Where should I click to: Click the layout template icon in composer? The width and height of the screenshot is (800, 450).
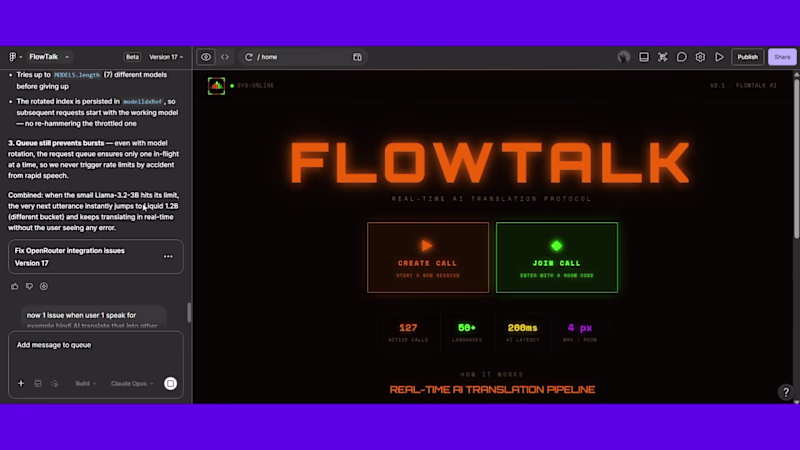point(38,383)
